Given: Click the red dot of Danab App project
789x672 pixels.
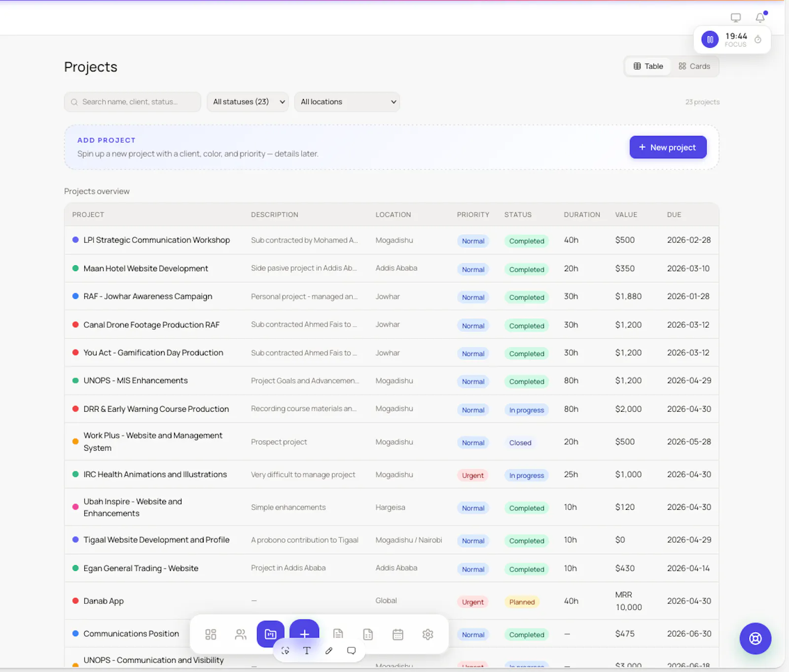Looking at the screenshot, I should pos(75,601).
